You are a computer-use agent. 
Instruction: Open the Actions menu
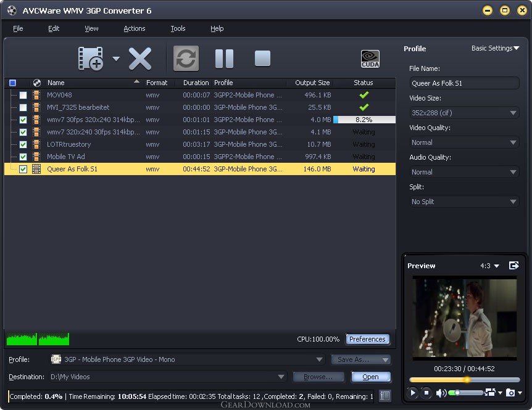point(135,28)
